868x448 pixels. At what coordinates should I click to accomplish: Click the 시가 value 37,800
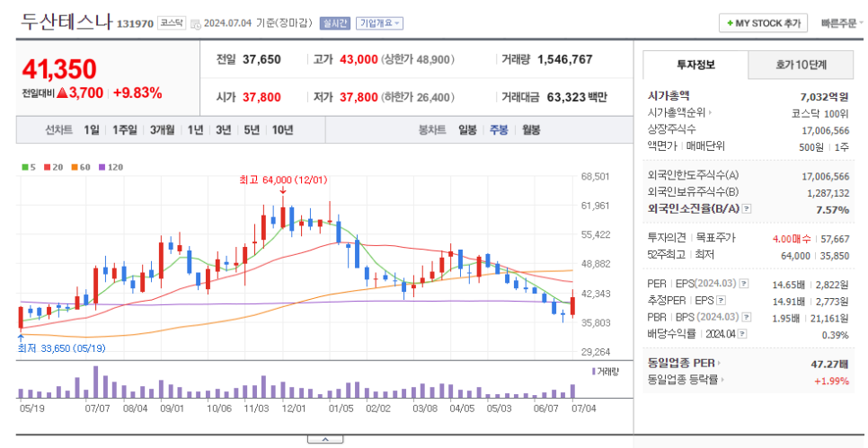261,97
